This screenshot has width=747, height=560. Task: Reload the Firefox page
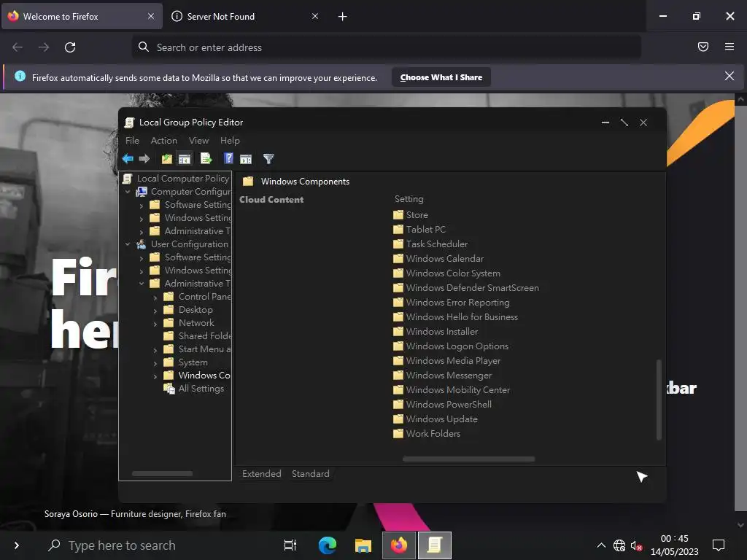[x=70, y=47]
